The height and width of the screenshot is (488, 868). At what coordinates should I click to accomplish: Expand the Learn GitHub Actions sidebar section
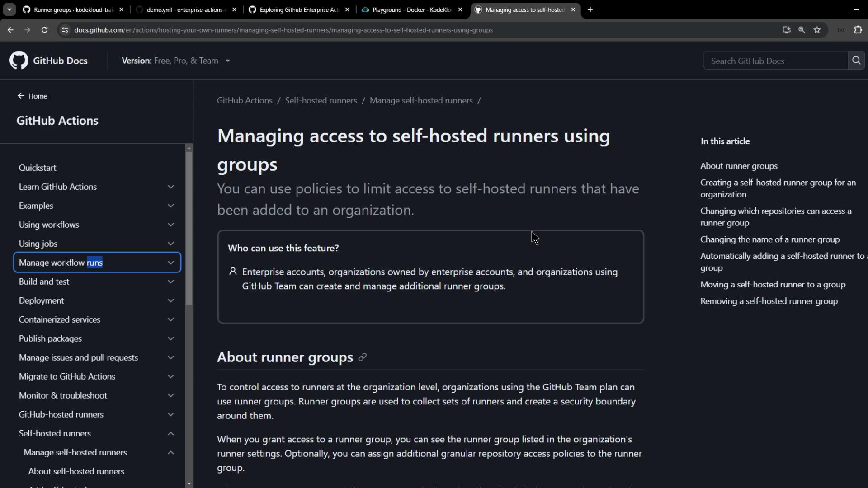coord(170,187)
